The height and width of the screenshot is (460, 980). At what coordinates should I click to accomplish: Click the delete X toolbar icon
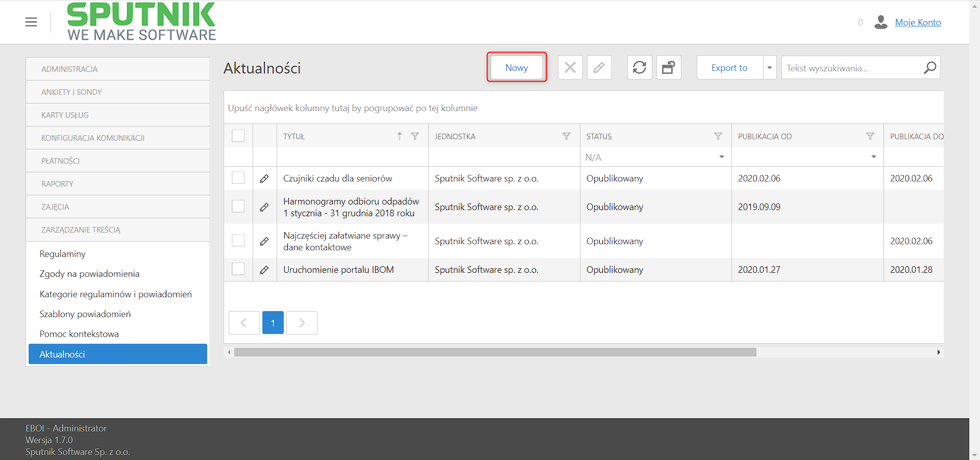(570, 67)
